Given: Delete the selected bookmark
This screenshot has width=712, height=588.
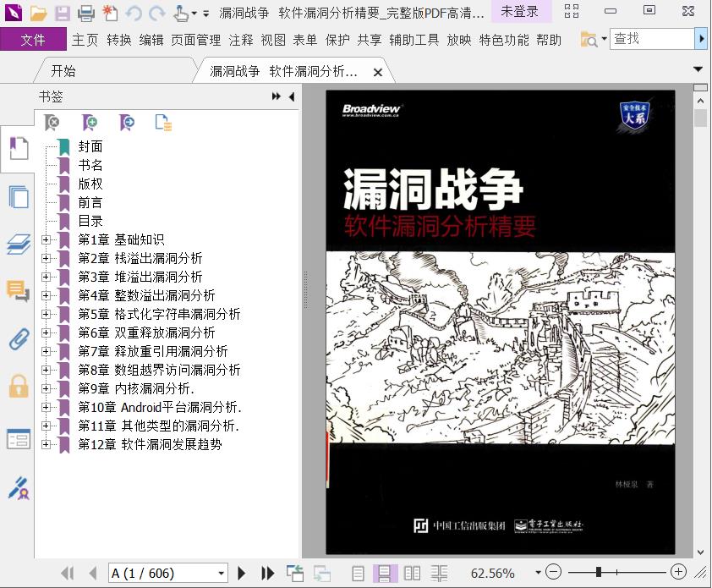Looking at the screenshot, I should (52, 123).
